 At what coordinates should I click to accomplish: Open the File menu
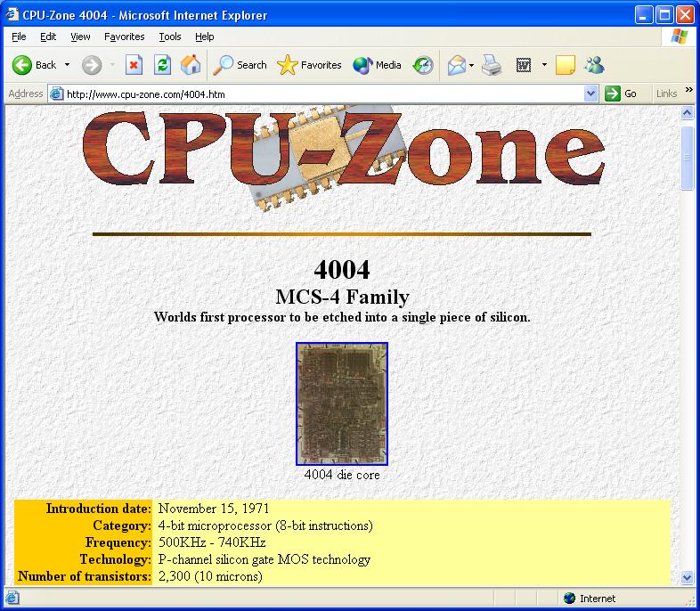[x=19, y=37]
